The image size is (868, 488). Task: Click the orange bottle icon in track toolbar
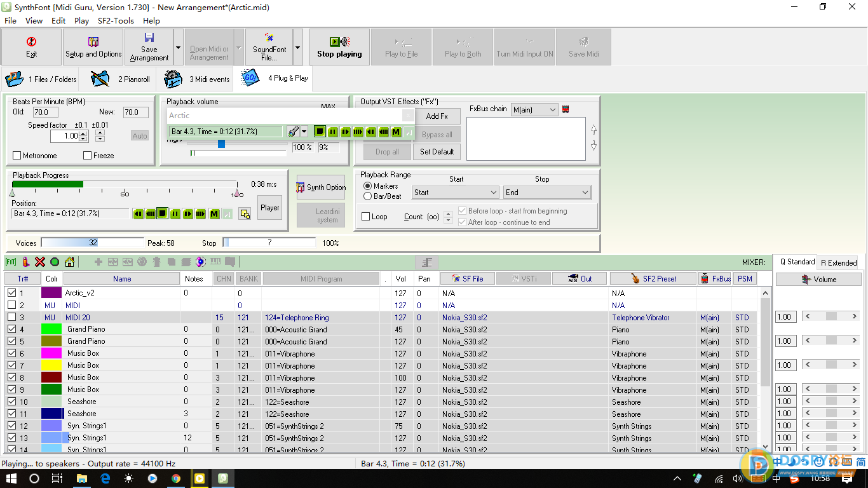tap(25, 262)
